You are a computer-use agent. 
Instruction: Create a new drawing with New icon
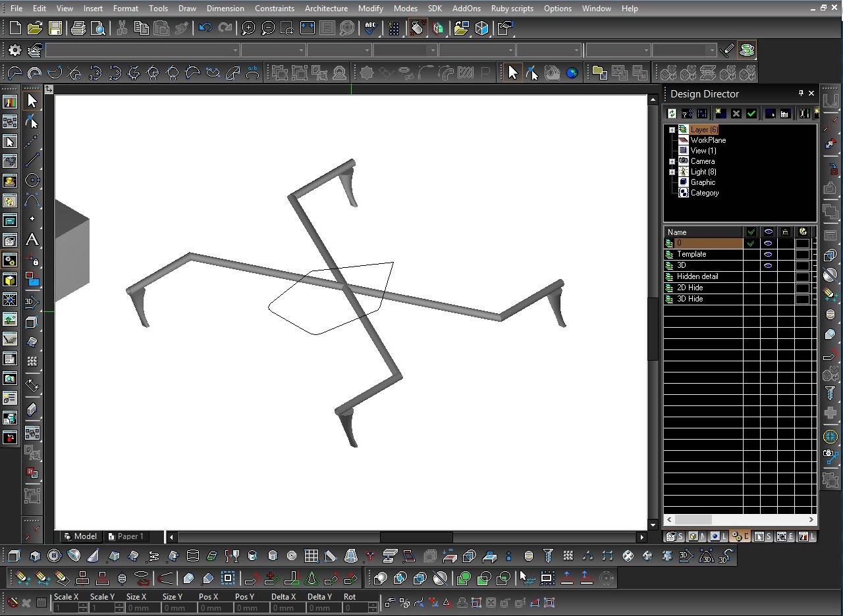tap(15, 28)
